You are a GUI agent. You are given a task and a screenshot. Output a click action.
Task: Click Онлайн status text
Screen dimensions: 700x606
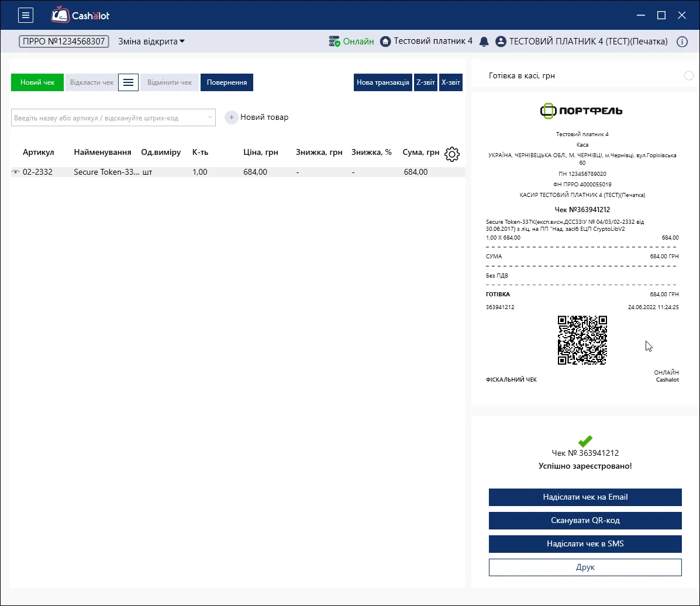point(358,41)
